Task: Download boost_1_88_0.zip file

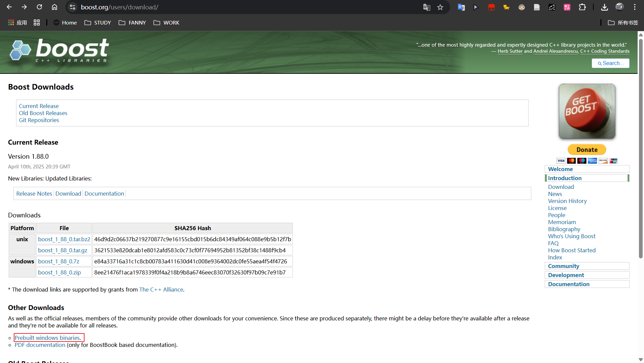Action: 59,272
